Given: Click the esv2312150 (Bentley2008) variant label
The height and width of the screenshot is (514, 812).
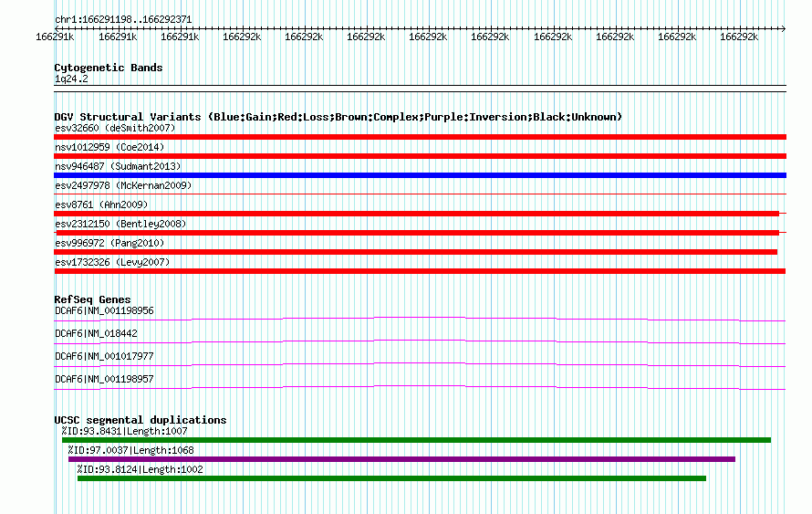Looking at the screenshot, I should click(120, 224).
